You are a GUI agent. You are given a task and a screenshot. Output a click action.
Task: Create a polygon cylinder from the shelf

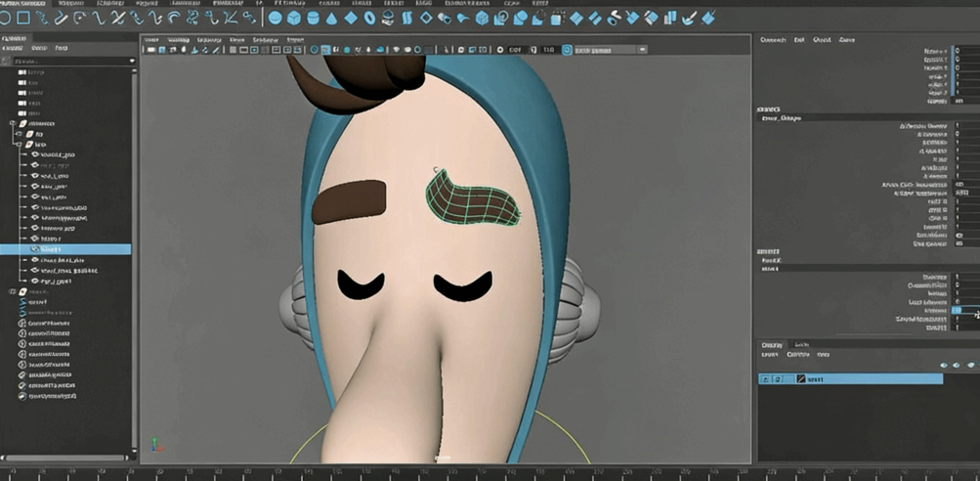tap(313, 18)
